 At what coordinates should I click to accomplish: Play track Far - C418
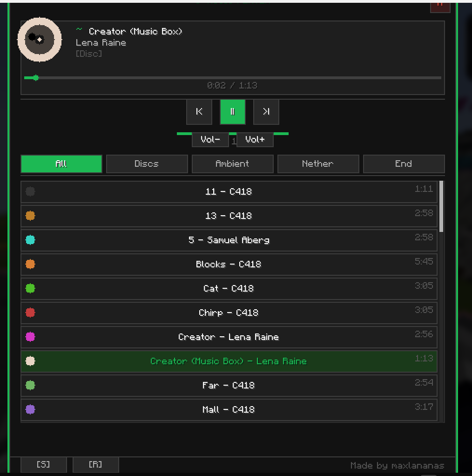point(229,386)
